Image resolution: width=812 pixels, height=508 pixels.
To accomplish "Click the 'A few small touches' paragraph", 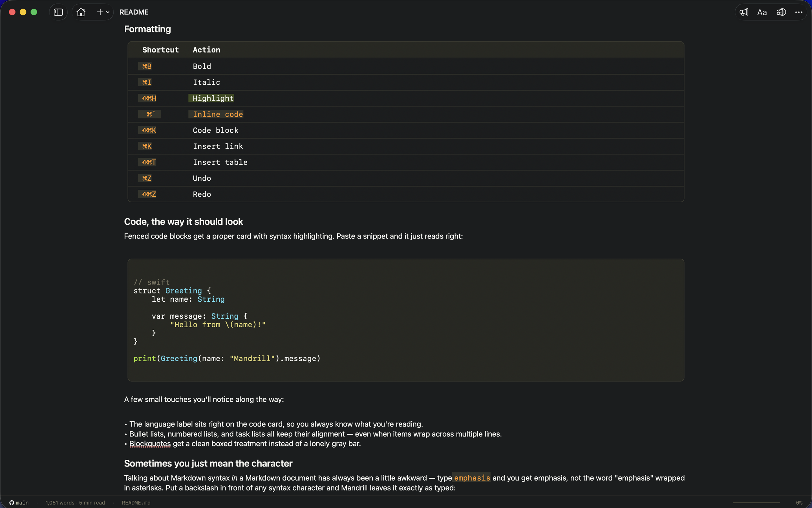I will coord(204,399).
